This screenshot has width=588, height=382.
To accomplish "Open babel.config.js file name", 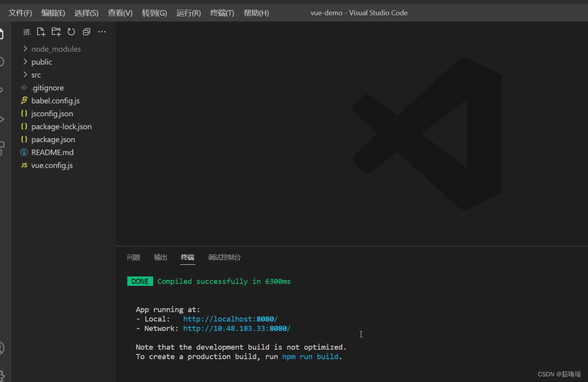I will [55, 100].
